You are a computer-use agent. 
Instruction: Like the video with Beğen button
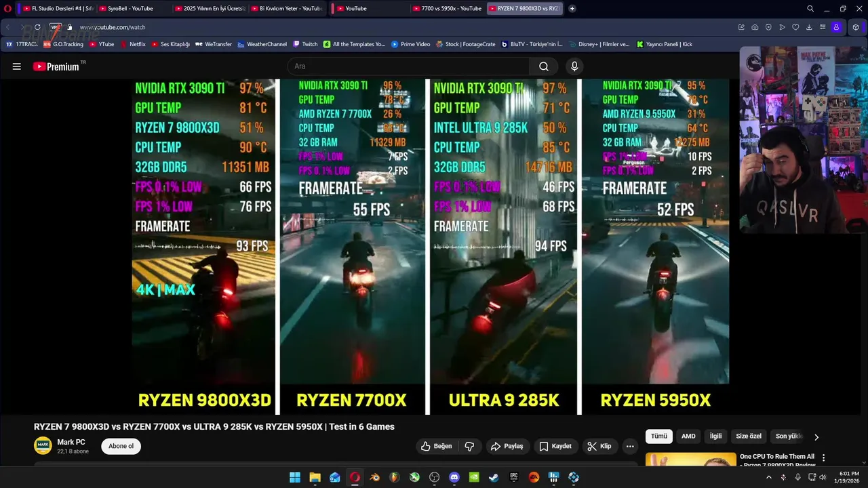pos(437,446)
